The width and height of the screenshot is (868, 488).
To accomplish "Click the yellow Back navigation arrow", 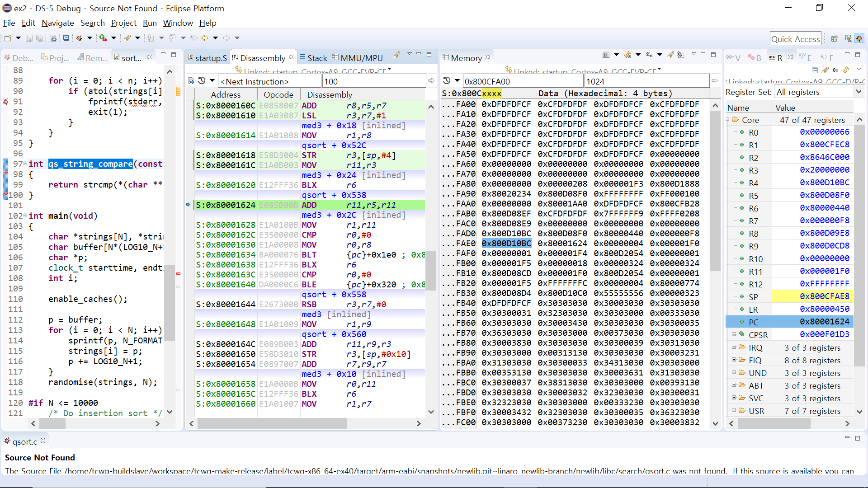I will [x=205, y=38].
